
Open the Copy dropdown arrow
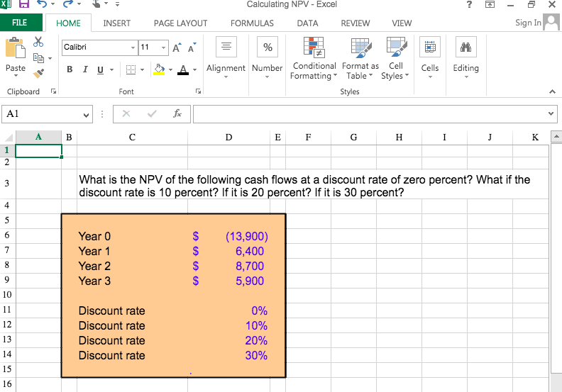tap(50, 58)
